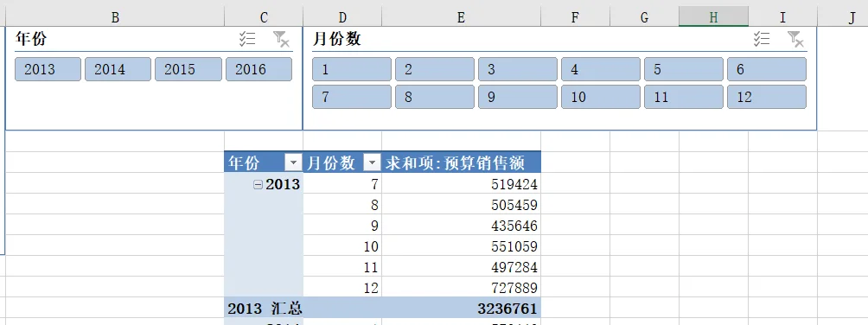The width and height of the screenshot is (868, 325).
Task: Select month 2 in 月份数 slicer
Action: [x=435, y=69]
